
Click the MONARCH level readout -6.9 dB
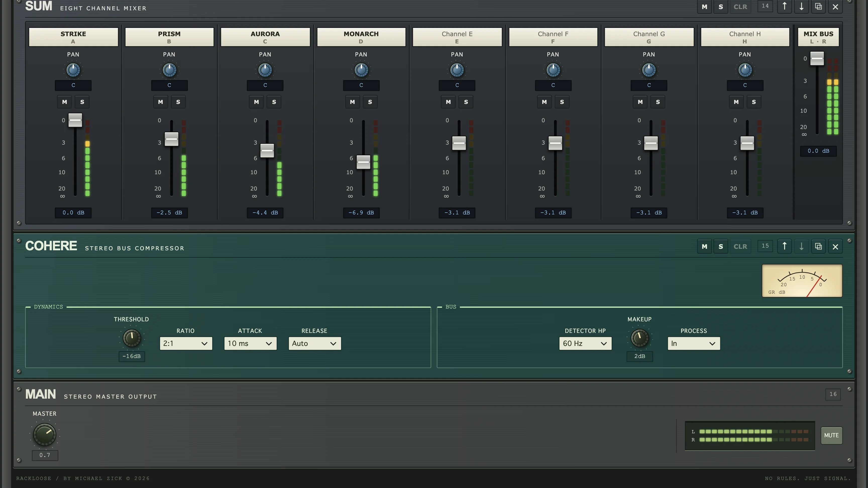(361, 213)
